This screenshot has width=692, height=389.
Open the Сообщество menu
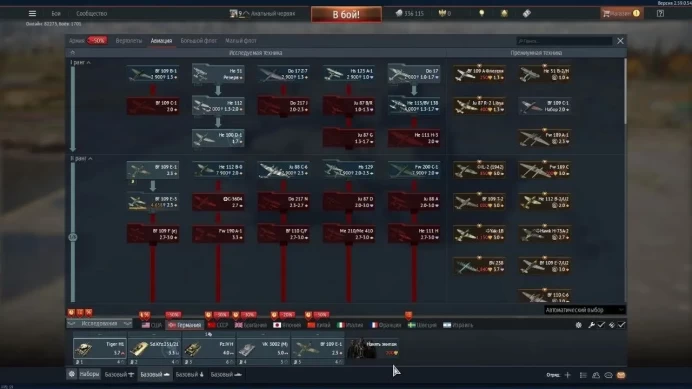click(91, 13)
